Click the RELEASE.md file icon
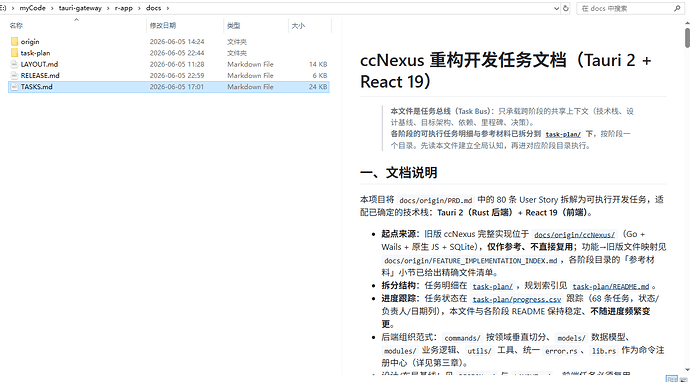The height and width of the screenshot is (382, 690). pos(14,76)
